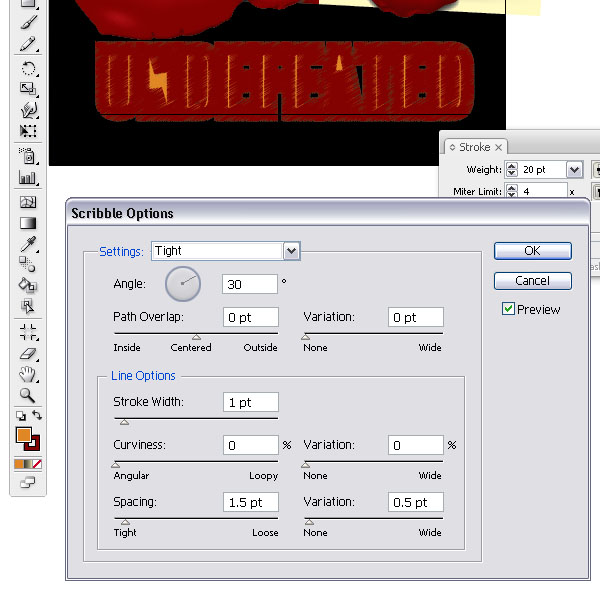Reset to default fill and stroke
The image size is (600, 600).
click(21, 416)
